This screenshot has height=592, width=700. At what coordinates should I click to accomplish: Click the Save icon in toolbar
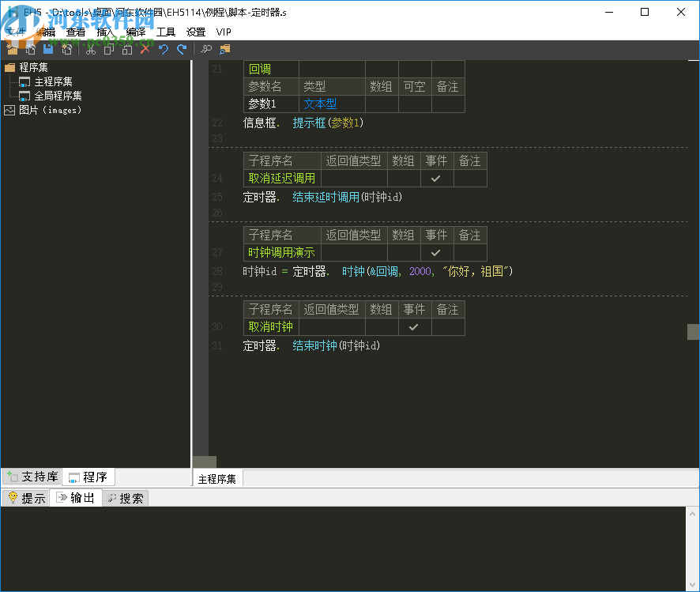coord(48,49)
